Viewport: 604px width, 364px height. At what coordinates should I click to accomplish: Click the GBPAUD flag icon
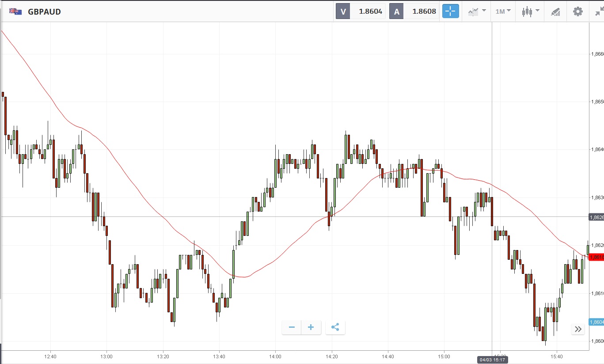15,11
